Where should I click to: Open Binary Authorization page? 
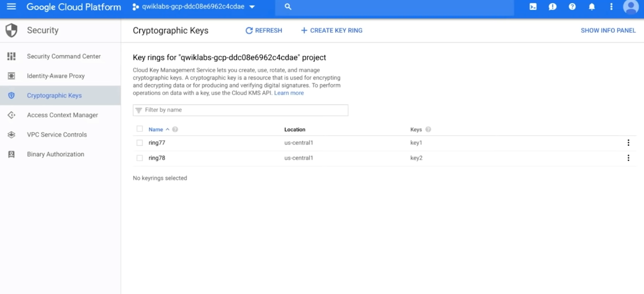pos(55,154)
